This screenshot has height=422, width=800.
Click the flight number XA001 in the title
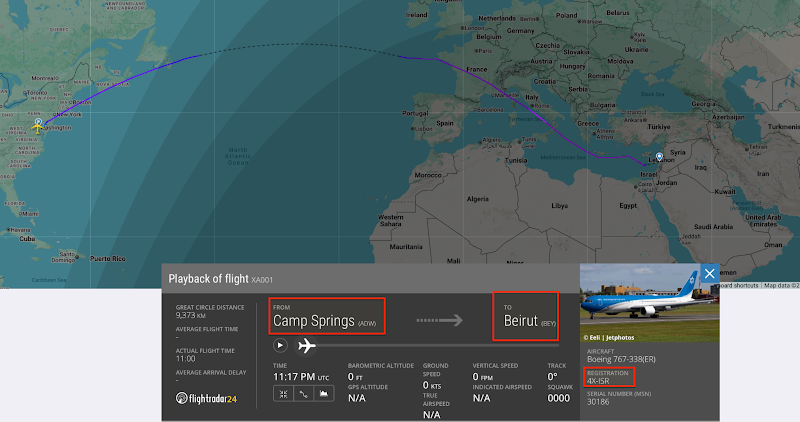pyautogui.click(x=262, y=279)
